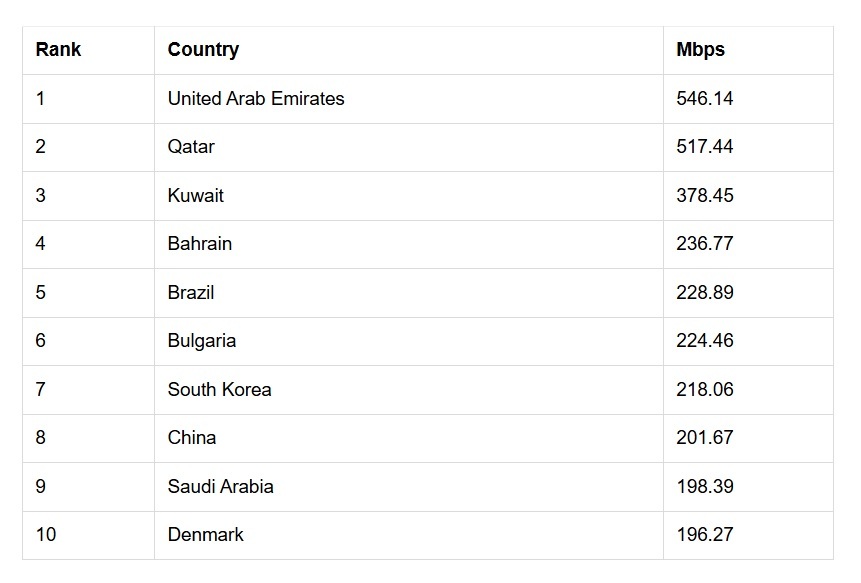Select the Qatar country cell

[191, 146]
